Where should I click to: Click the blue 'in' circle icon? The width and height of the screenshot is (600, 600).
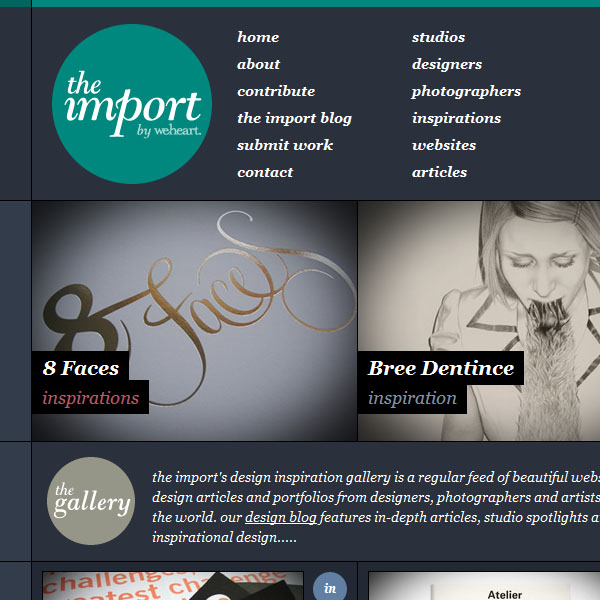click(x=330, y=586)
